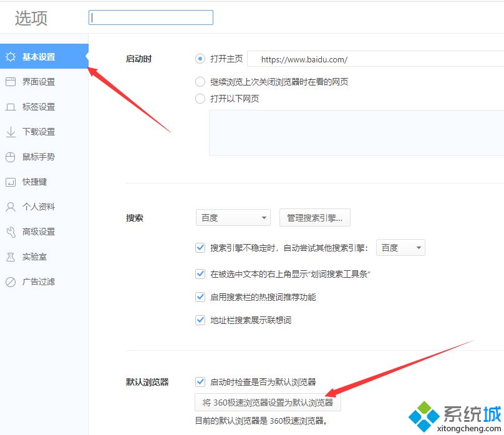504x435 pixels.
Task: Switch to the 界面设置 section
Action: pyautogui.click(x=10, y=81)
